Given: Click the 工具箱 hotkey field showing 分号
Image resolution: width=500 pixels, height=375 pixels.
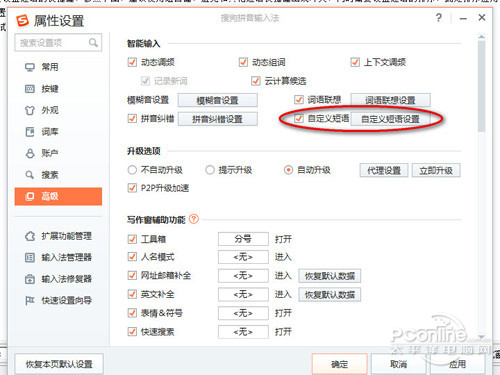Looking at the screenshot, I should click(243, 239).
